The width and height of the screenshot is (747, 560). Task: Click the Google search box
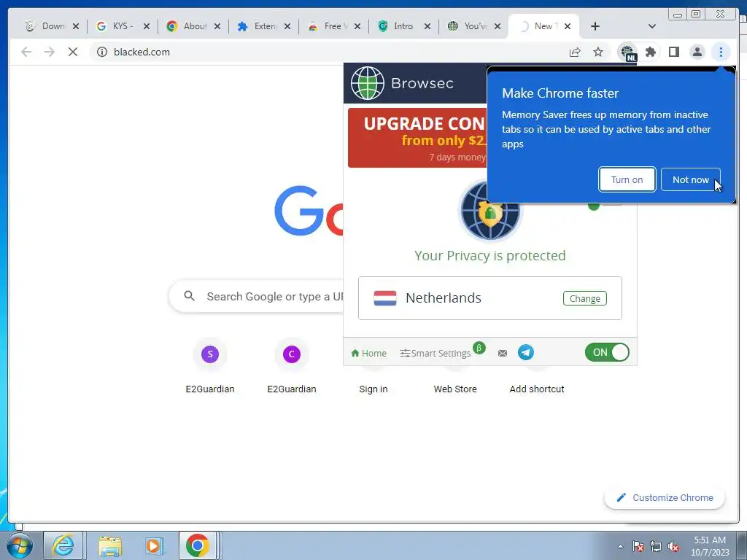(258, 296)
